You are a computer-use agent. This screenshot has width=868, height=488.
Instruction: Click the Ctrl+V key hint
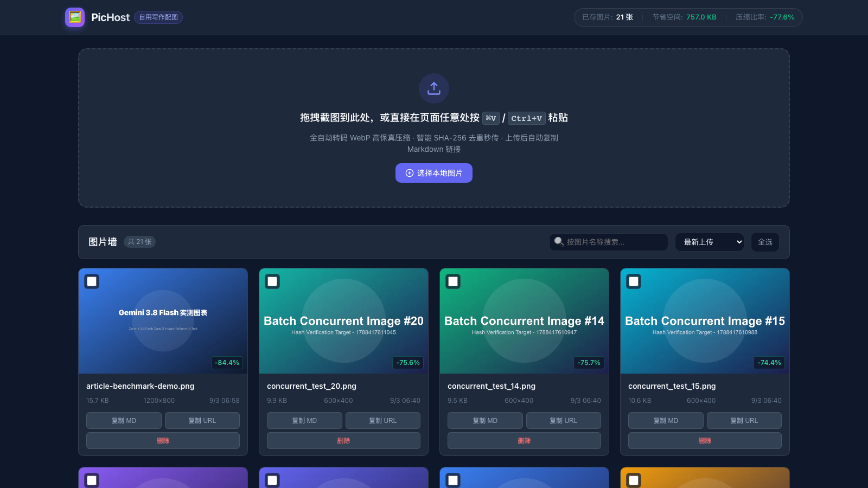(x=526, y=118)
